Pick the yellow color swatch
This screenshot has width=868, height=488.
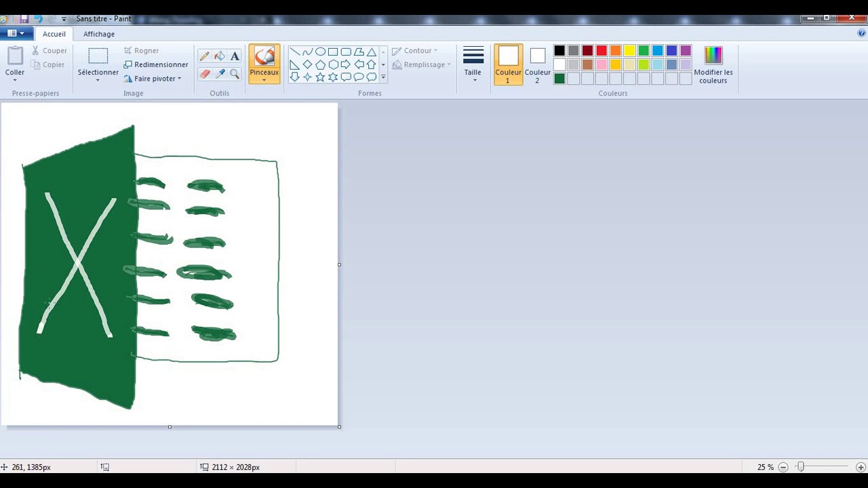629,51
